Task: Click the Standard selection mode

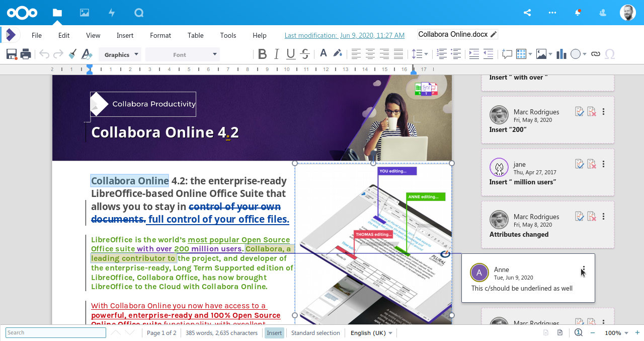Action: point(315,333)
